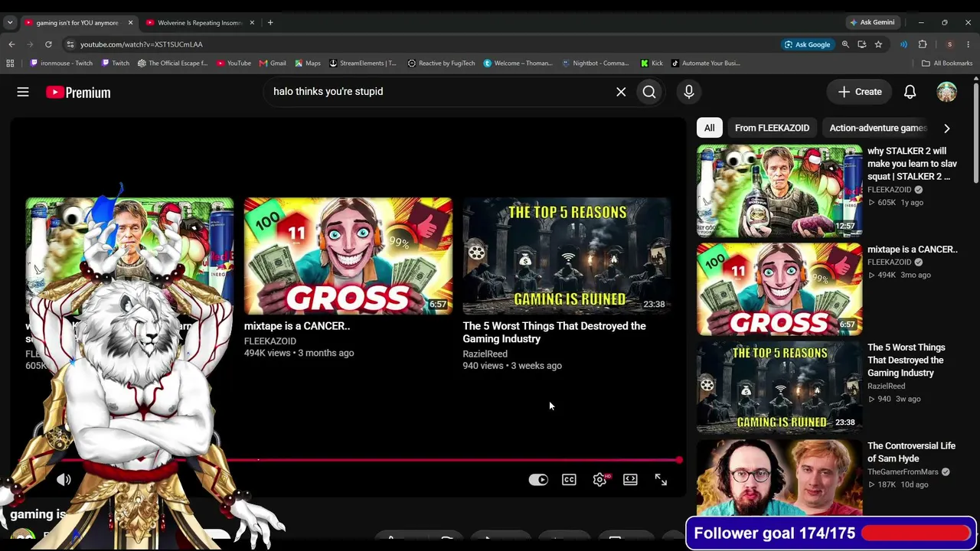Image resolution: width=980 pixels, height=551 pixels.
Task: Open the Create menu
Action: click(x=860, y=92)
